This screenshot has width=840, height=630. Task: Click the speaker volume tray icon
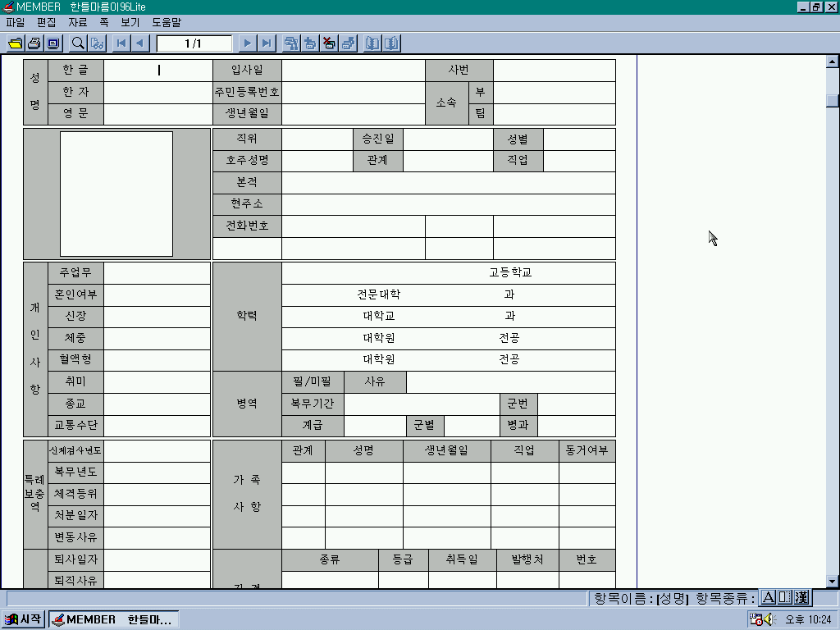click(769, 619)
